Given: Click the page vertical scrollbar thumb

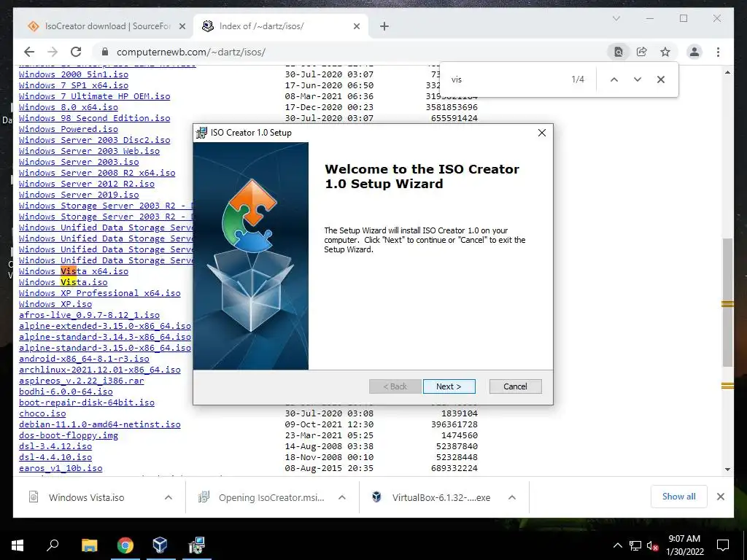Looking at the screenshot, I should (727, 303).
